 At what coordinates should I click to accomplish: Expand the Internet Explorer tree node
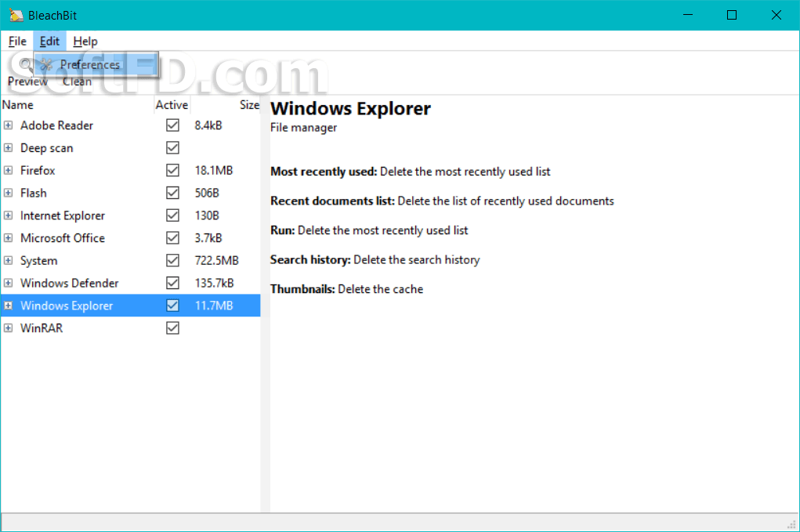click(x=8, y=215)
